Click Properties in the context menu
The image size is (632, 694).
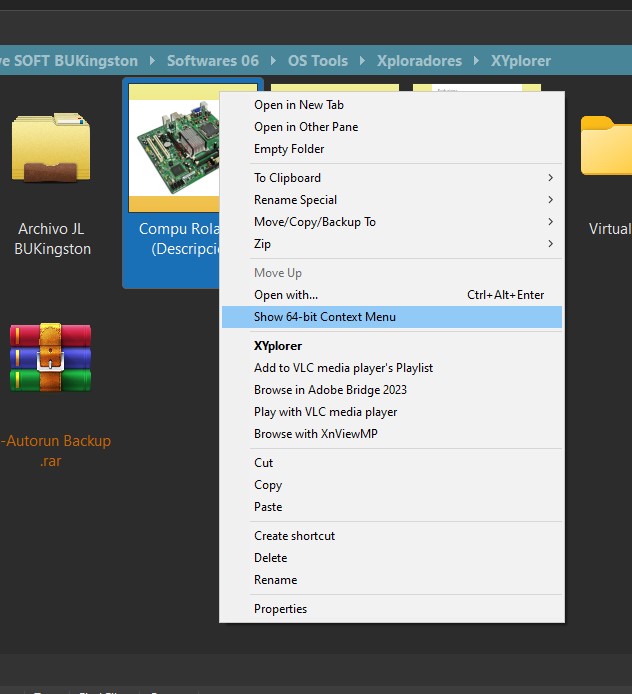(280, 609)
